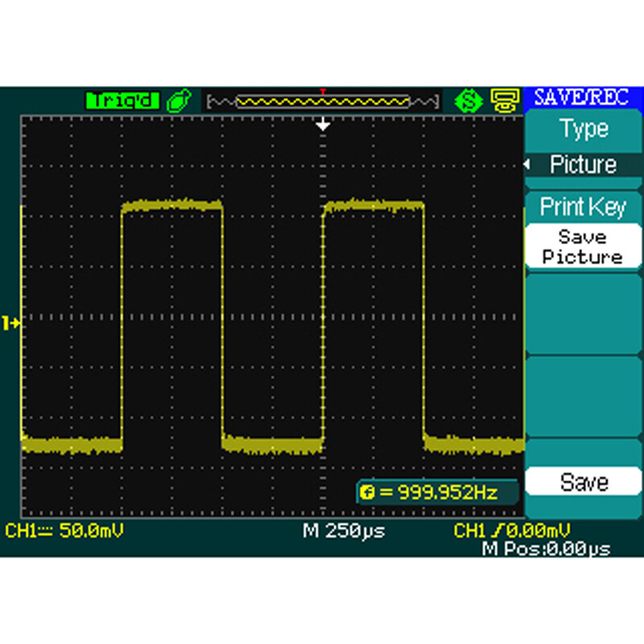Choose the Save Picture option

pos(583,247)
